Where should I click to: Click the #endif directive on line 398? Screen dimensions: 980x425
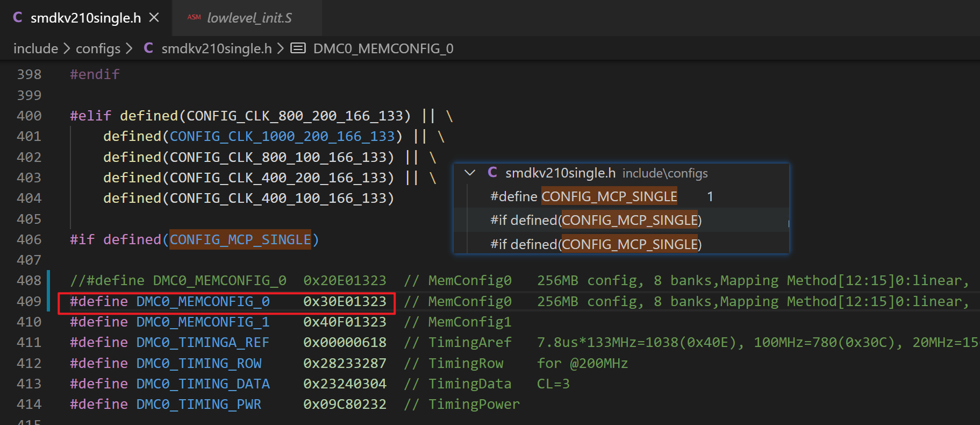[x=95, y=74]
